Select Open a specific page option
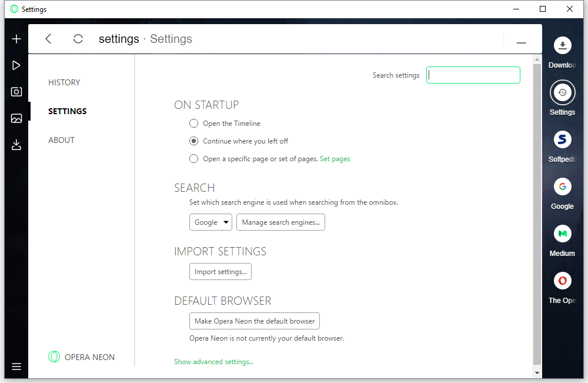 tap(193, 159)
